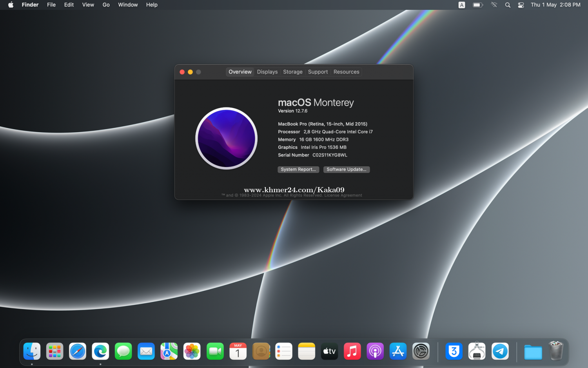Click the date and time clock
The width and height of the screenshot is (588, 368).
pyautogui.click(x=555, y=5)
